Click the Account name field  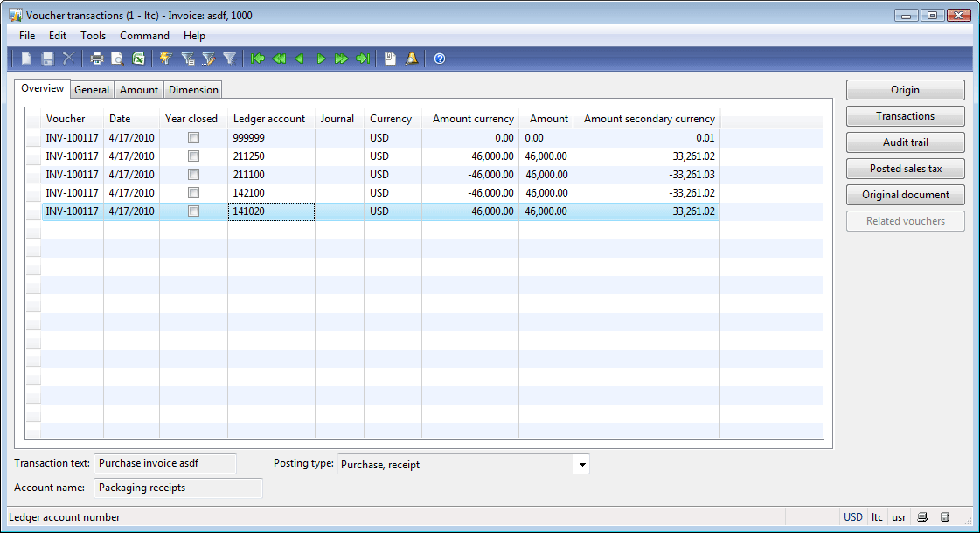click(x=178, y=488)
